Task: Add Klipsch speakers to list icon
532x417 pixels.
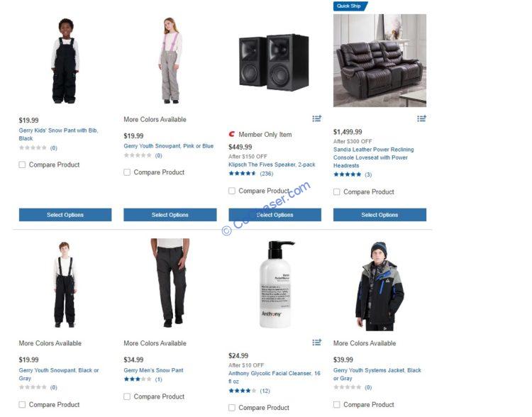Action: coord(316,118)
